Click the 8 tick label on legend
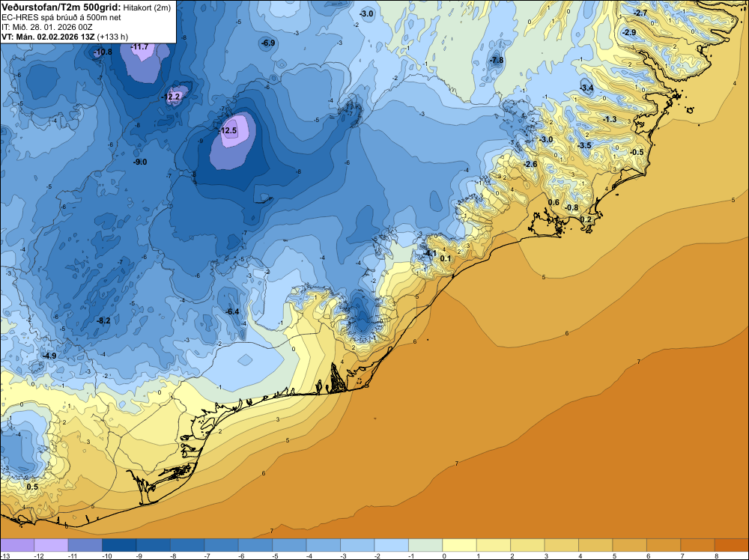The width and height of the screenshot is (749, 560). [x=717, y=556]
